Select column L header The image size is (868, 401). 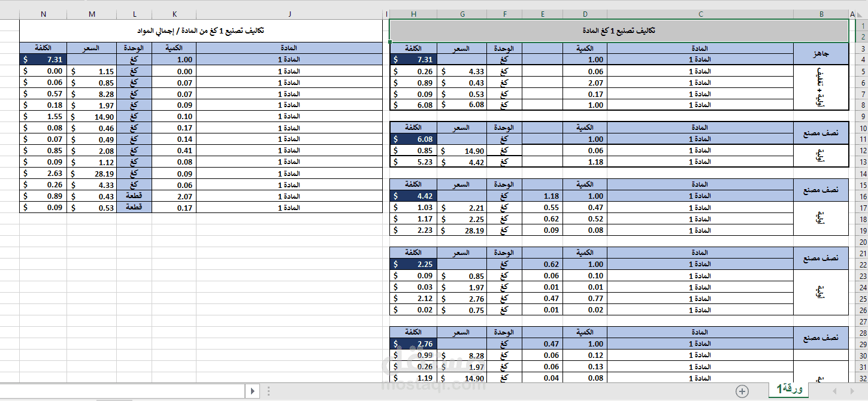click(x=134, y=14)
